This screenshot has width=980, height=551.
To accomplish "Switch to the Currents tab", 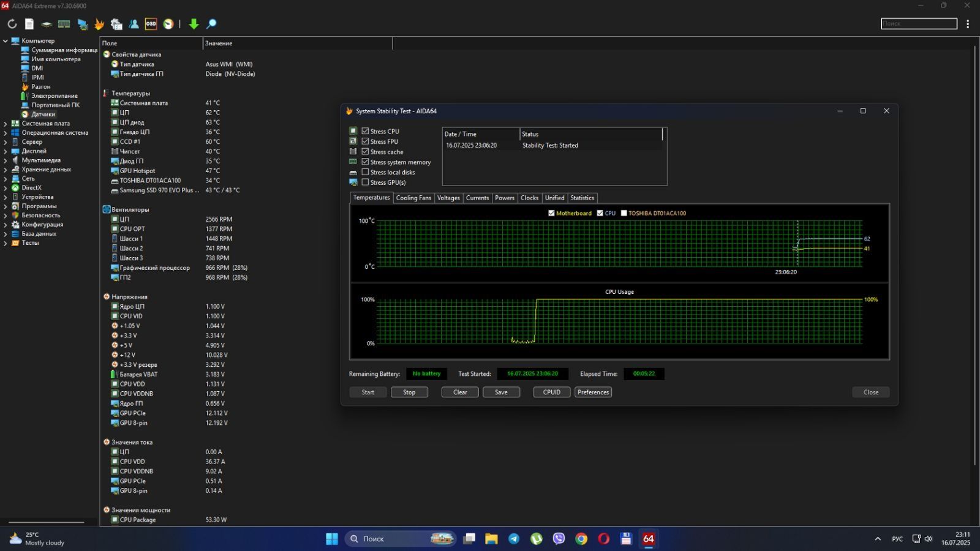I will (x=477, y=198).
